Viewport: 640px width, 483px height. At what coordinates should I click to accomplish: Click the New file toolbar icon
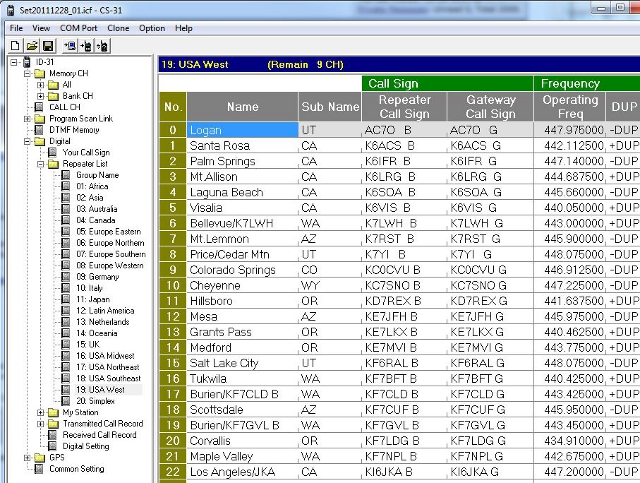click(15, 46)
